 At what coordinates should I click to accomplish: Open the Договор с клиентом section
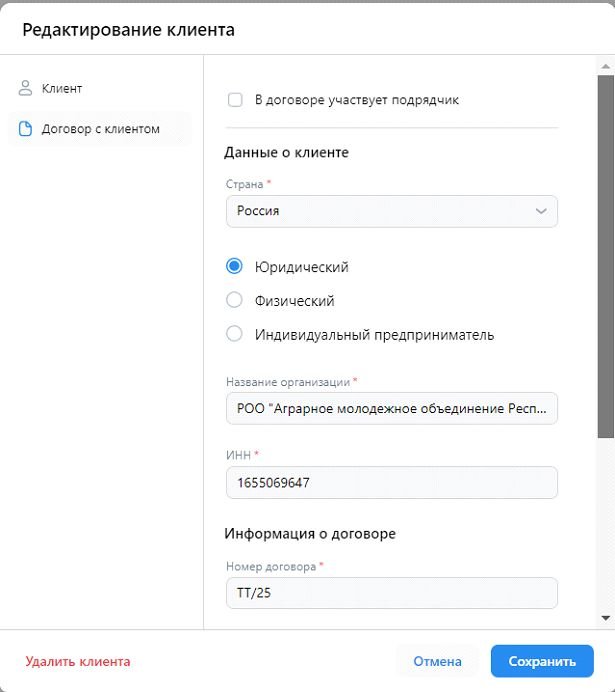click(100, 129)
